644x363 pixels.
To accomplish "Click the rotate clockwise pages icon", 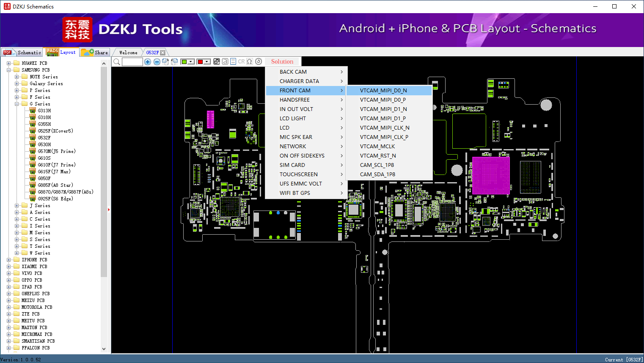I will 165,62.
